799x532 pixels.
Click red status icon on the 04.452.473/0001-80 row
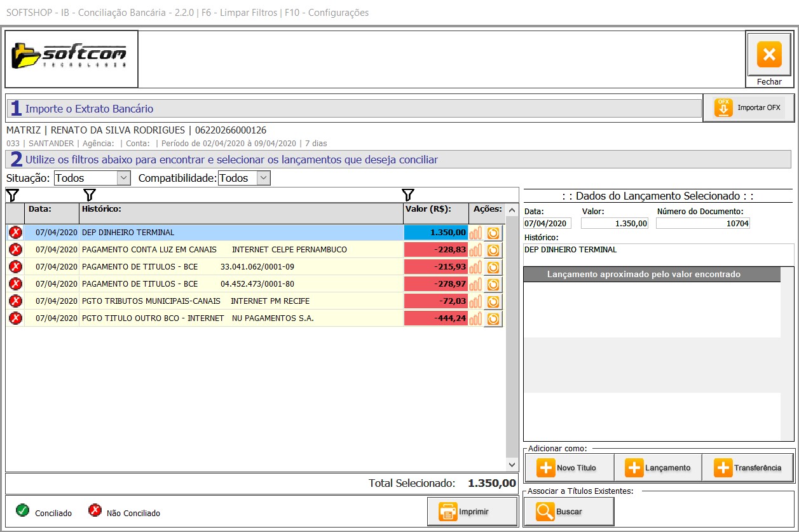pos(15,284)
